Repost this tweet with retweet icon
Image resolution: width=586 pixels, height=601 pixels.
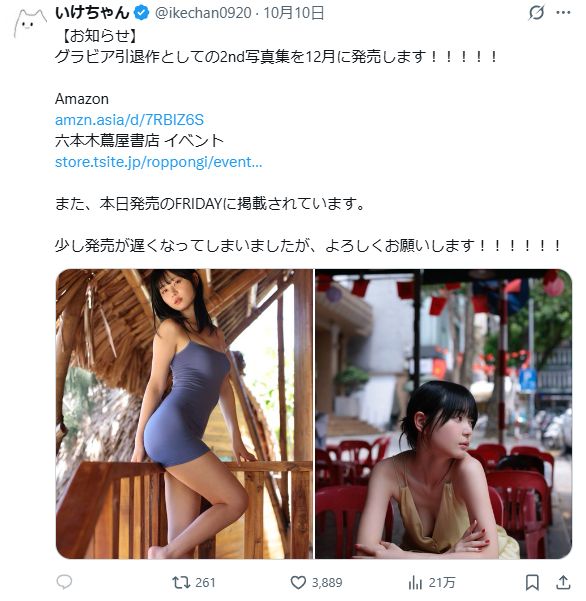click(x=181, y=583)
